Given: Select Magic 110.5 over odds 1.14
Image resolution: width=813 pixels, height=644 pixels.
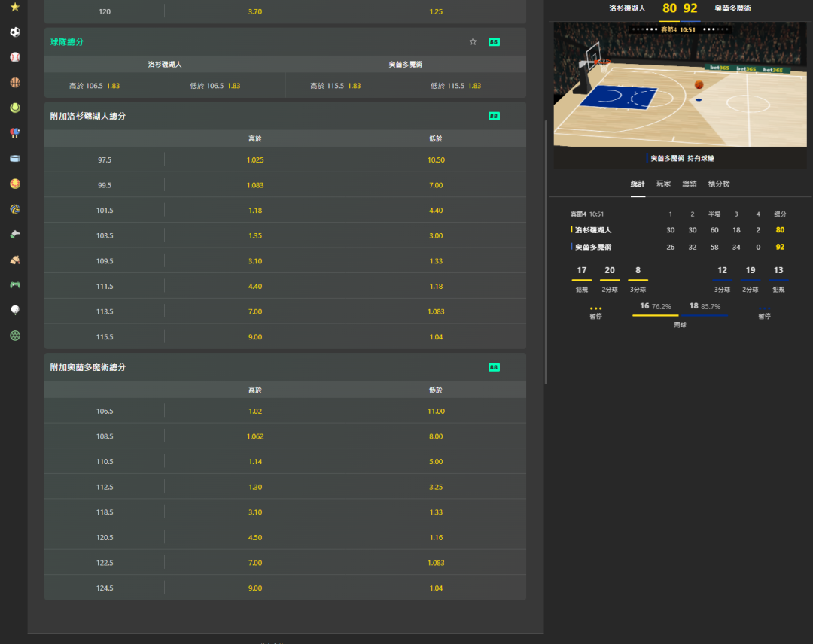Looking at the screenshot, I should coord(255,462).
